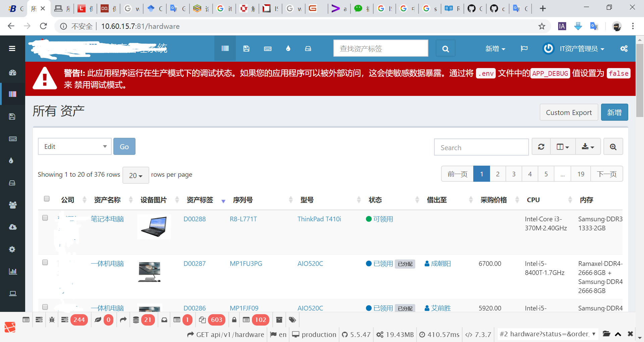The height and width of the screenshot is (342, 644).
Task: Toggle the hamburger sidebar menu
Action: tap(12, 49)
